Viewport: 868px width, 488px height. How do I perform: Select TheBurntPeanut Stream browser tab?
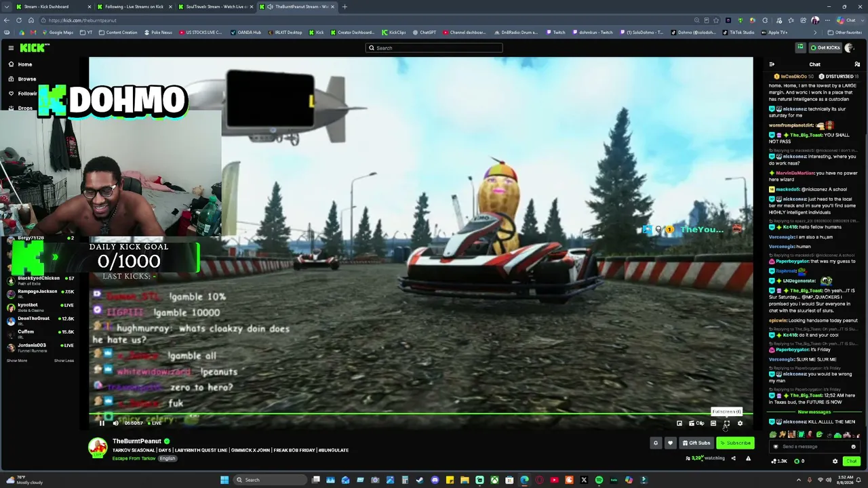[298, 7]
